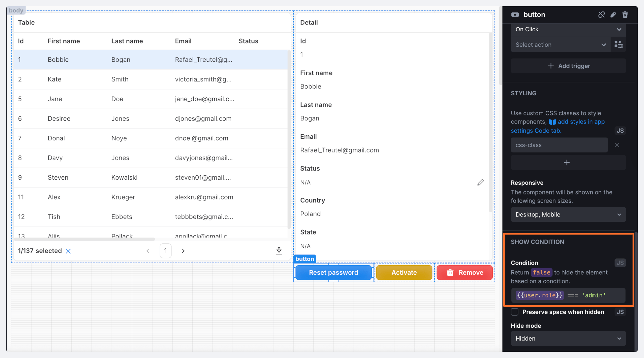Open the Desktop, Mobile responsive dropdown
The image size is (644, 358).
(x=568, y=214)
